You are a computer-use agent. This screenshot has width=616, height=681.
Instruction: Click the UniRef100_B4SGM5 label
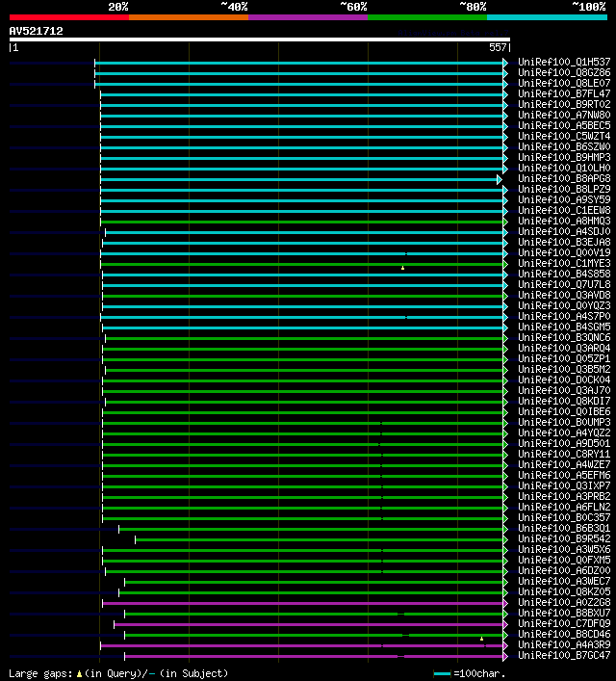[564, 327]
